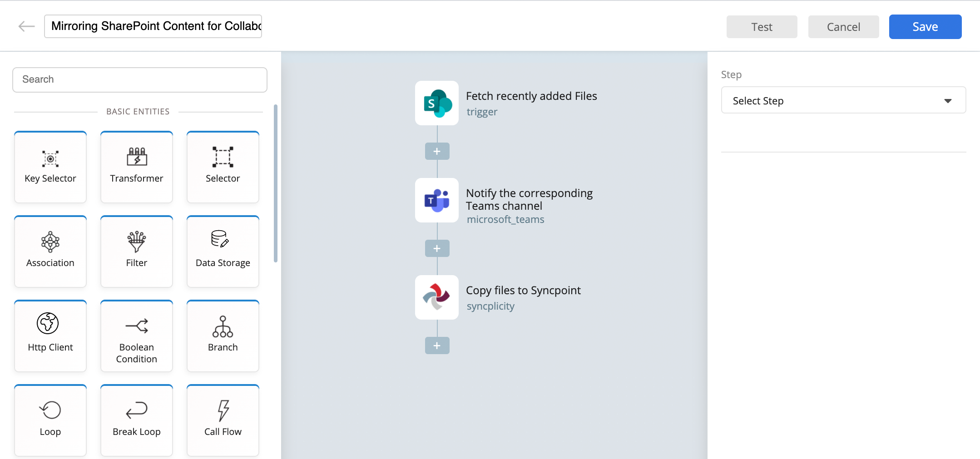Click the 'syncplicity' subtitle text
This screenshot has height=459, width=980.
click(x=490, y=306)
